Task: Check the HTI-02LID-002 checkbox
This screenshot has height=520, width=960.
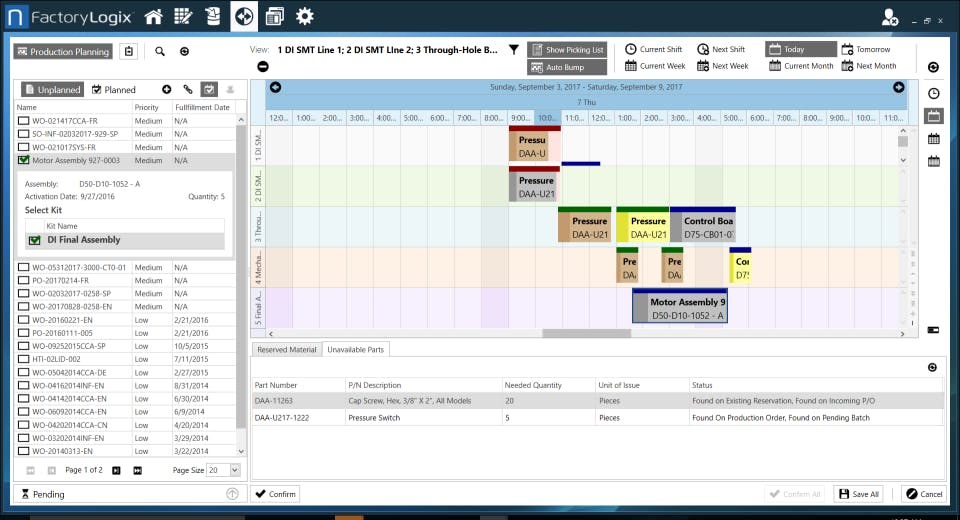Action: coord(23,359)
